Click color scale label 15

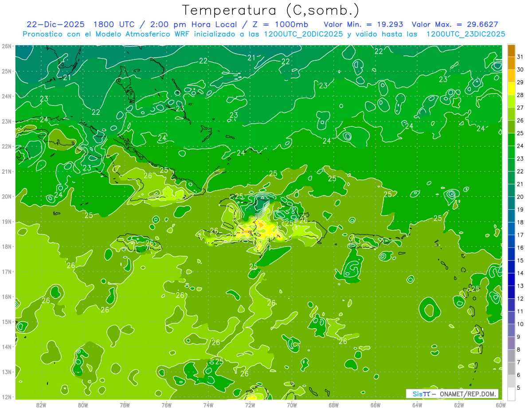[520, 260]
